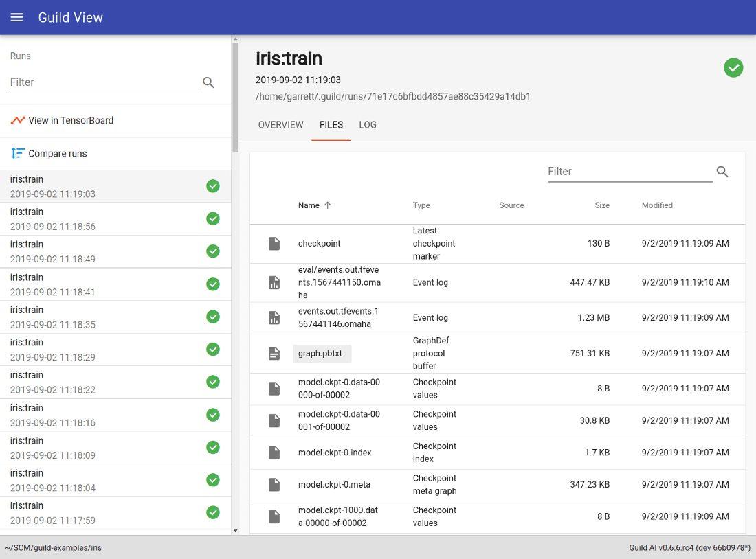Screen dimensions: 756x559
Task: Click the magnifier in the Runs filter
Action: point(208,82)
